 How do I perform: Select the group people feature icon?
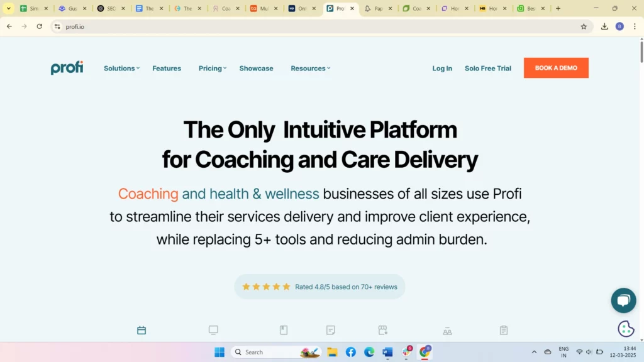[447, 331]
